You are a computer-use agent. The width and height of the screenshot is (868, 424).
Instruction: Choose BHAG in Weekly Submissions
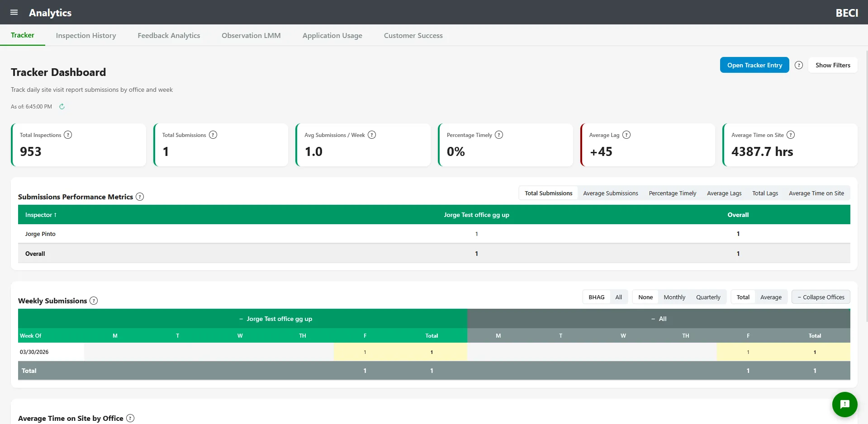pos(596,297)
